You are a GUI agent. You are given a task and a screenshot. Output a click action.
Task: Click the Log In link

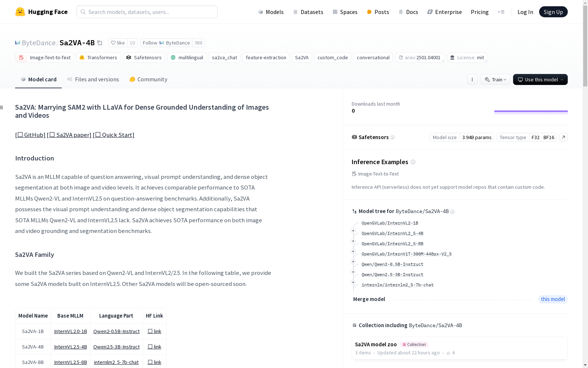click(525, 12)
